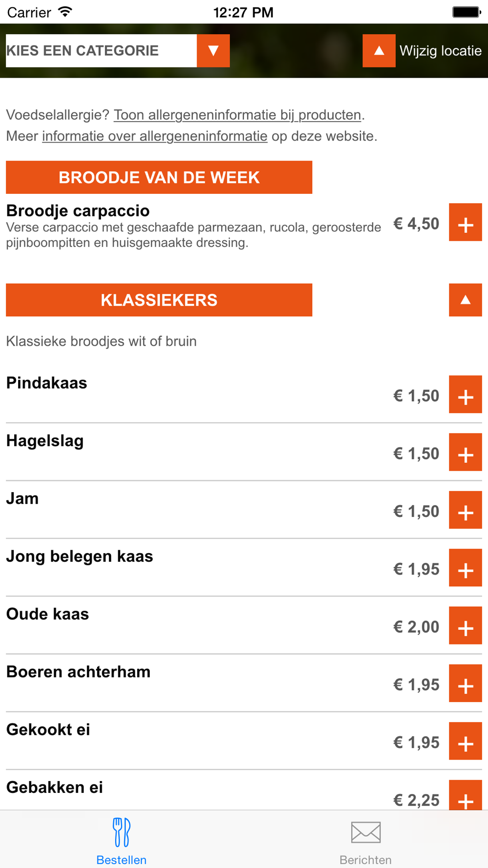The height and width of the screenshot is (868, 488).
Task: Tap the Wijzig locatie text label
Action: (440, 51)
